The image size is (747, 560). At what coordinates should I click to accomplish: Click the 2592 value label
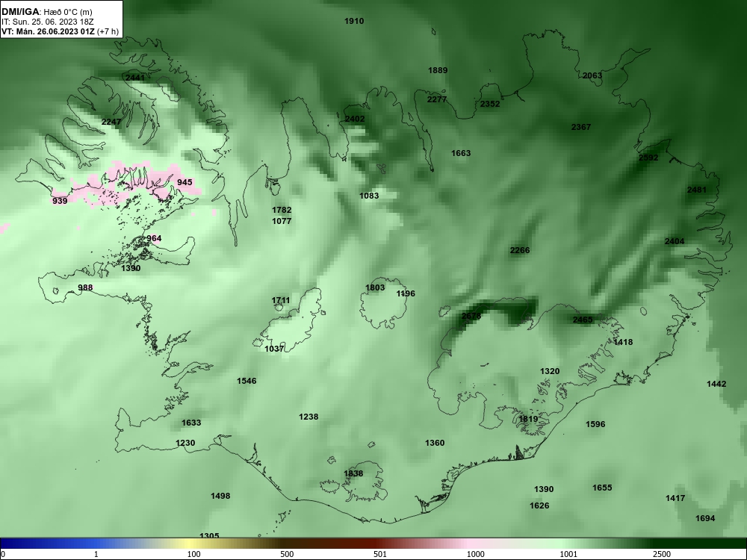point(648,158)
